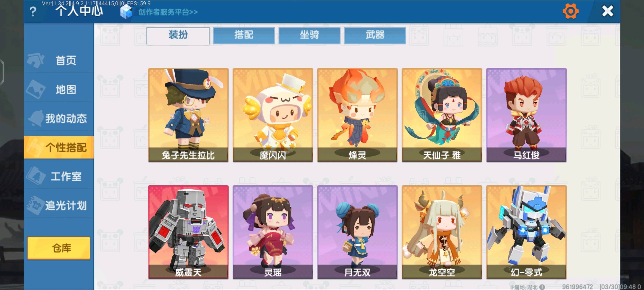
Task: Select the 装扮 costume tab
Action: pyautogui.click(x=178, y=35)
